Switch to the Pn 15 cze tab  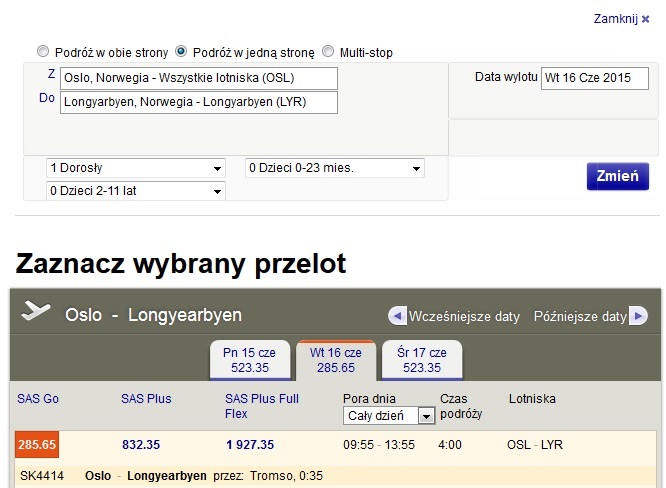tap(250, 360)
